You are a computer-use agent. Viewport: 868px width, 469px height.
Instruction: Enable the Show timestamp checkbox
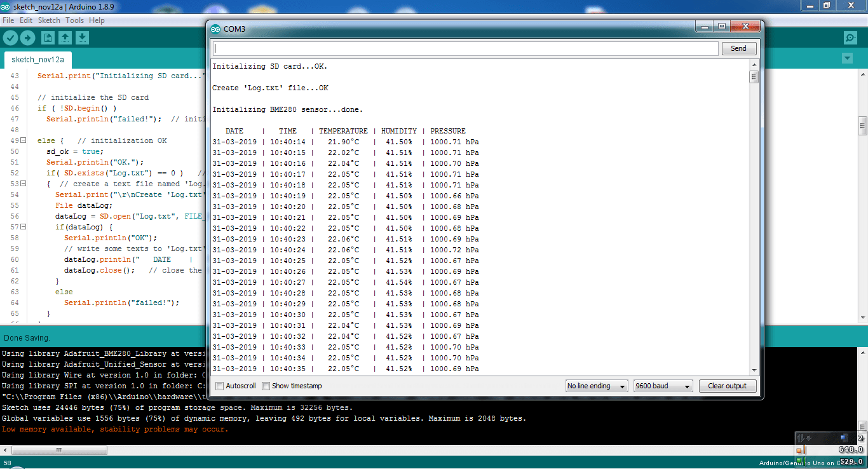[266, 386]
